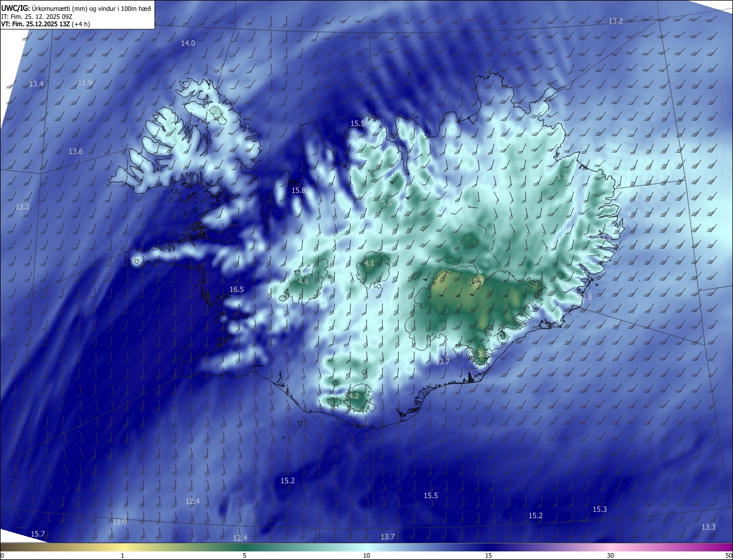
Task: Click the '12.8' value label on the east coast
Action: click(x=585, y=297)
